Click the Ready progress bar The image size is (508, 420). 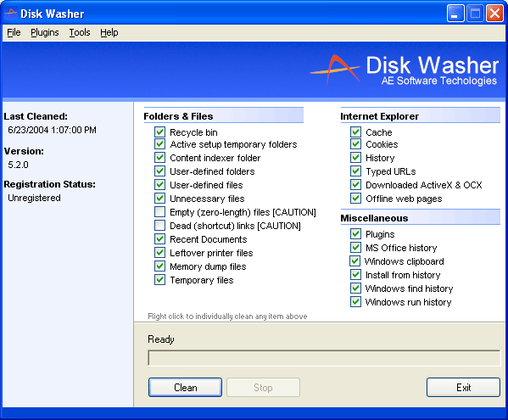pos(324,358)
